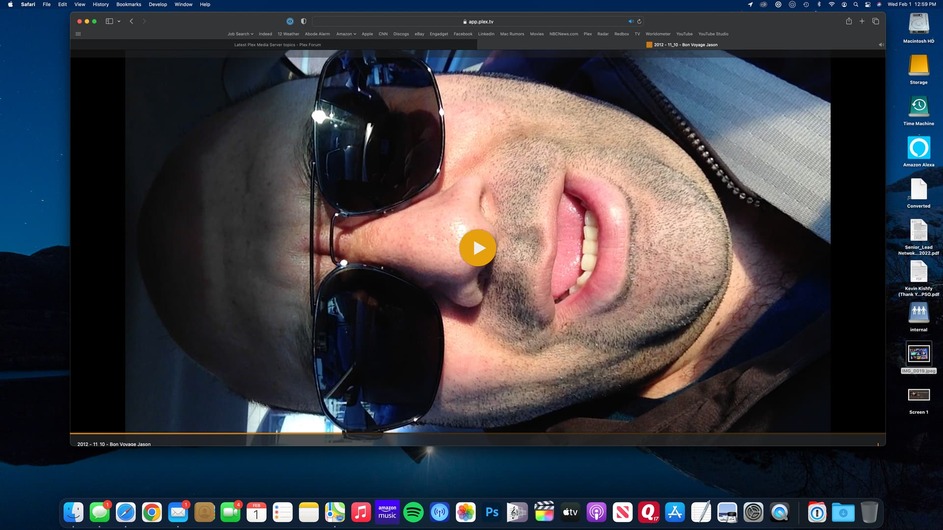Click the Safari Share icon
The height and width of the screenshot is (530, 943).
click(849, 21)
